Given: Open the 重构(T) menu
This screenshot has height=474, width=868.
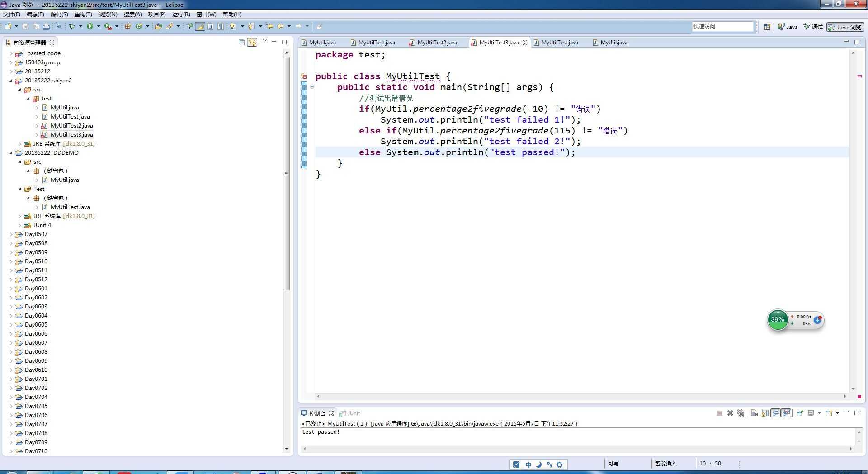Looking at the screenshot, I should (x=83, y=14).
